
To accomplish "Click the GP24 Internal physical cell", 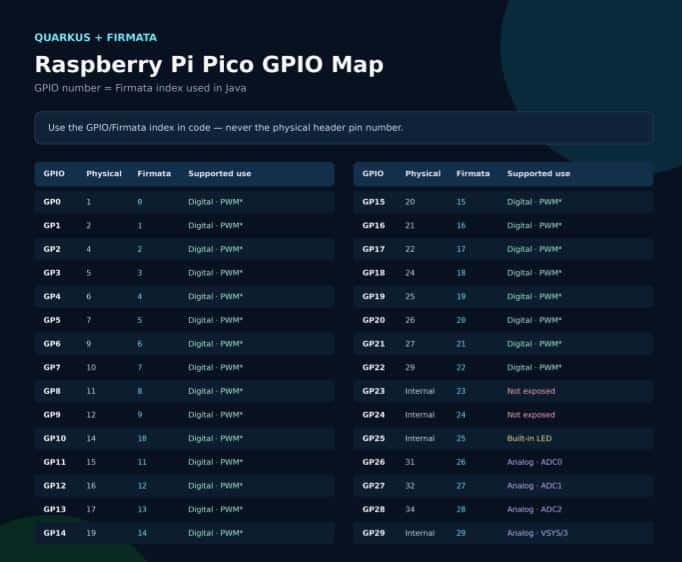I will click(x=420, y=415).
